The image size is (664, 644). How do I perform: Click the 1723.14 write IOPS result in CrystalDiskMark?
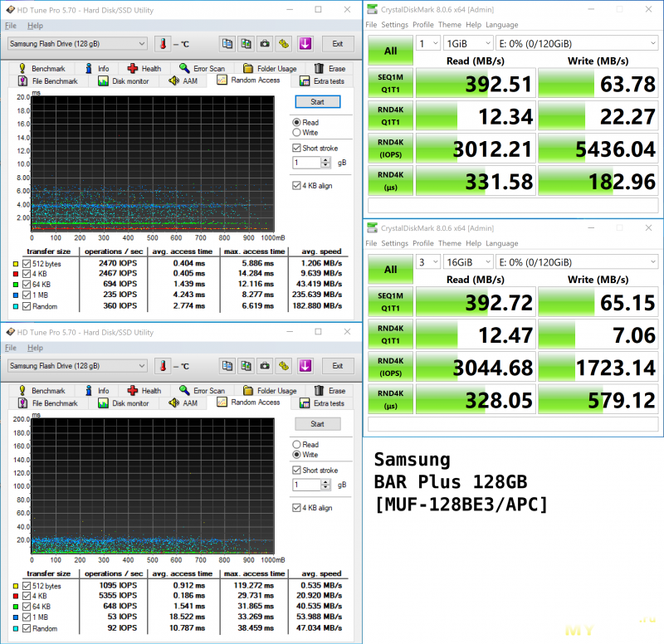coord(598,367)
